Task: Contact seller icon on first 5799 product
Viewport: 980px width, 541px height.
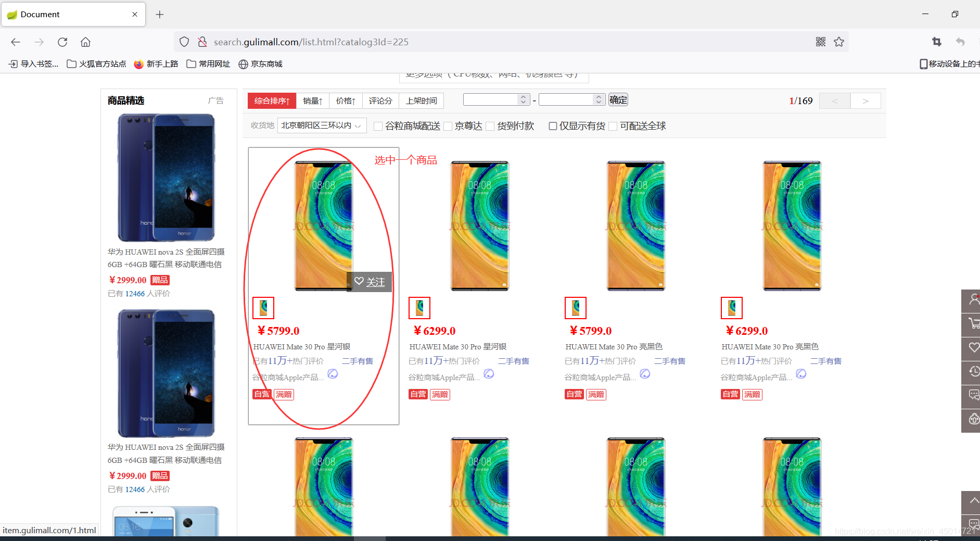Action: tap(333, 374)
